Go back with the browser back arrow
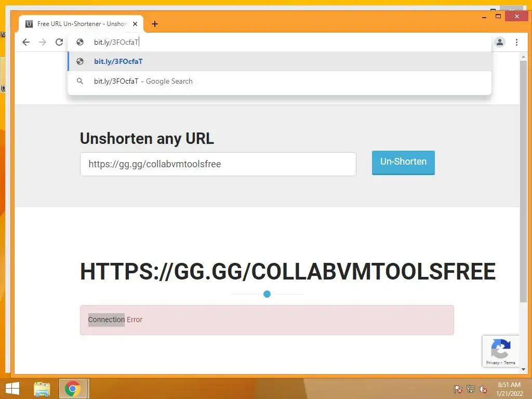The width and height of the screenshot is (532, 399). (x=26, y=42)
